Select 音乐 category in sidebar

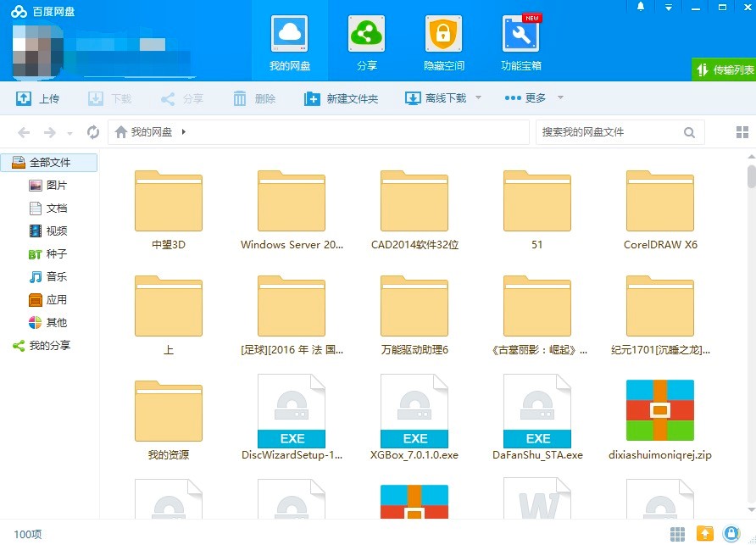click(47, 277)
